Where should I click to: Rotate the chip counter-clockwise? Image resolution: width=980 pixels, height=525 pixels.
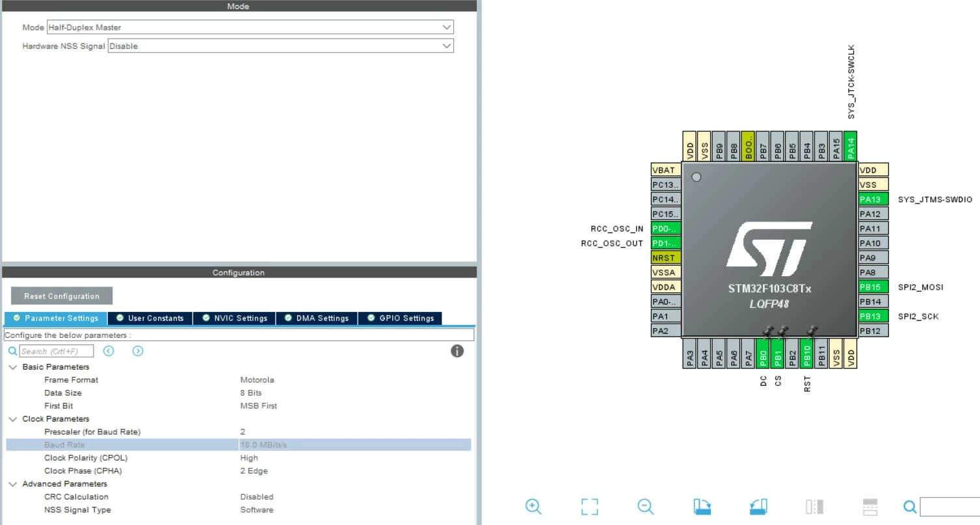click(x=758, y=507)
